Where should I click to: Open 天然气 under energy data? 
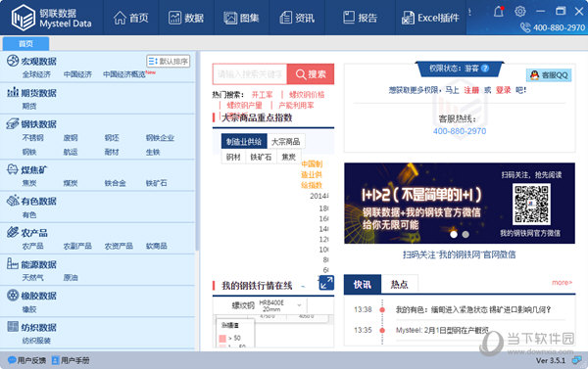pyautogui.click(x=32, y=277)
